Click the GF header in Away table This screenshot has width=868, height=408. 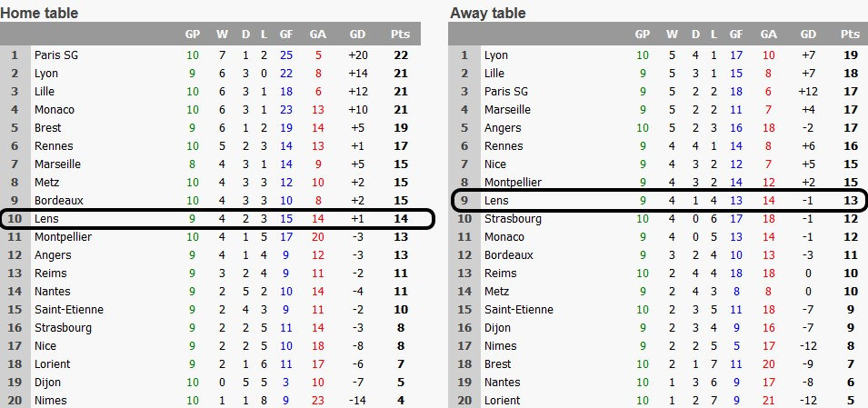(x=736, y=35)
